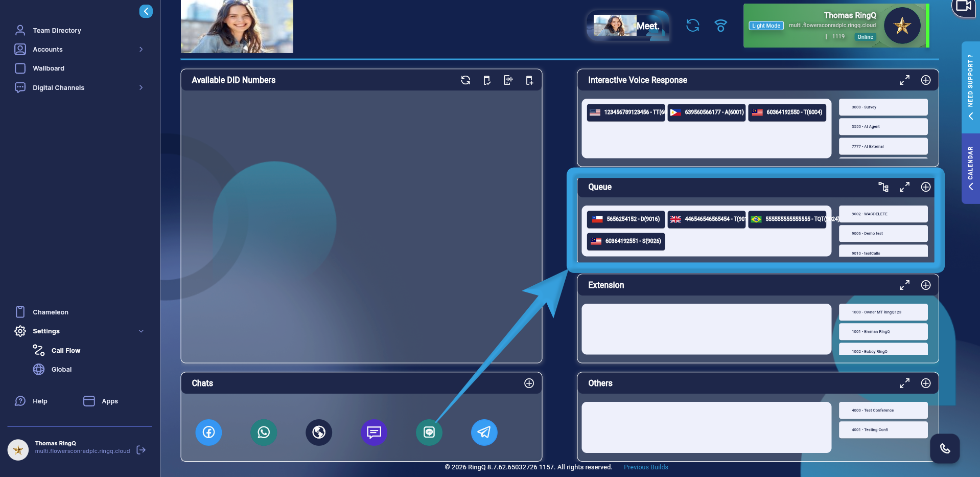Refresh the Available DID Numbers list

coord(465,80)
